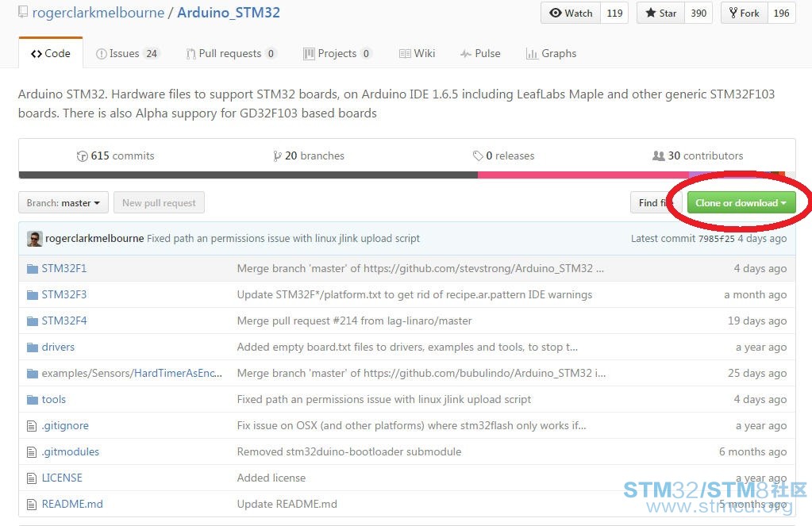812x526 pixels.
Task: View the 390 stargazers count
Action: pos(698,13)
